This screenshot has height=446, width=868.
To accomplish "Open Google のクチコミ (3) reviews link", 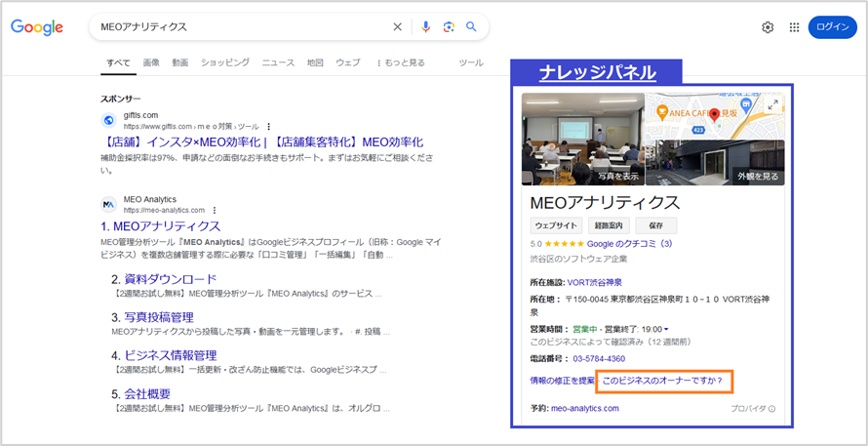I will 630,243.
